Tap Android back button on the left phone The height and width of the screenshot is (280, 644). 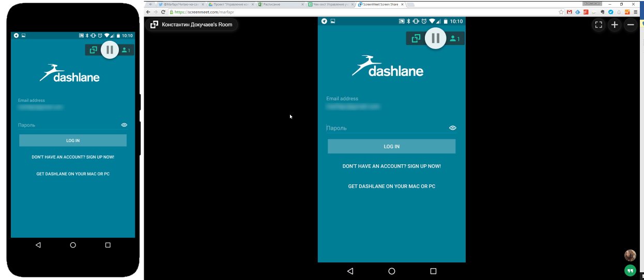click(38, 245)
